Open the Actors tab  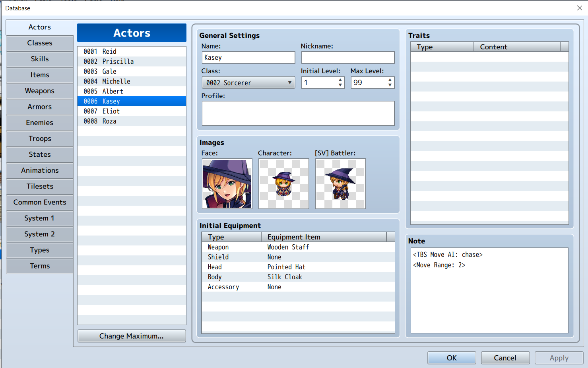tap(40, 27)
